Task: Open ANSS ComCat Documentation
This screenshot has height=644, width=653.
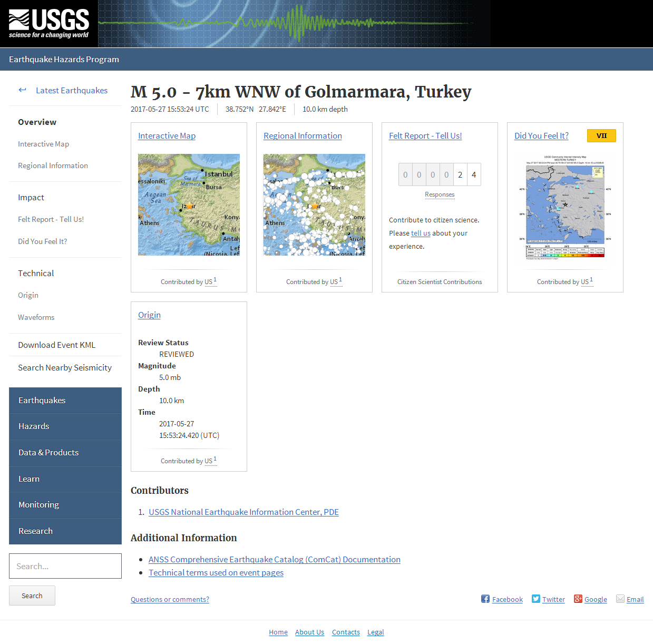Action: pyautogui.click(x=274, y=559)
